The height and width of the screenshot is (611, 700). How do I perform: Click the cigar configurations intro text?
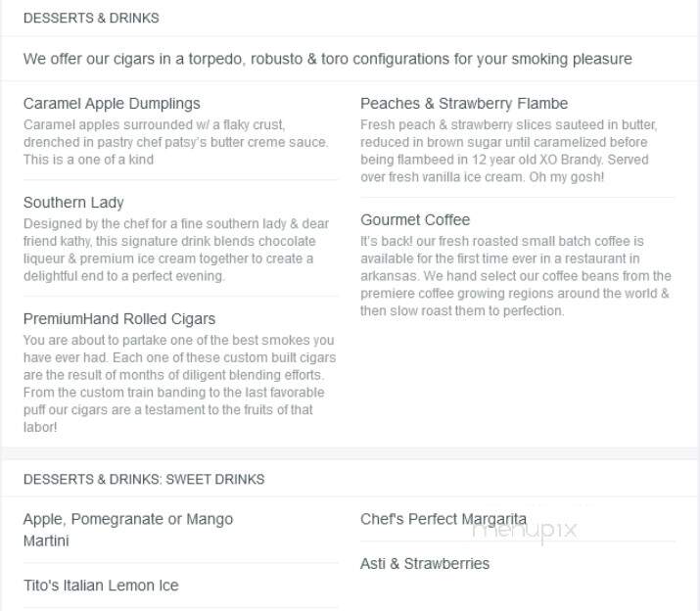[327, 59]
